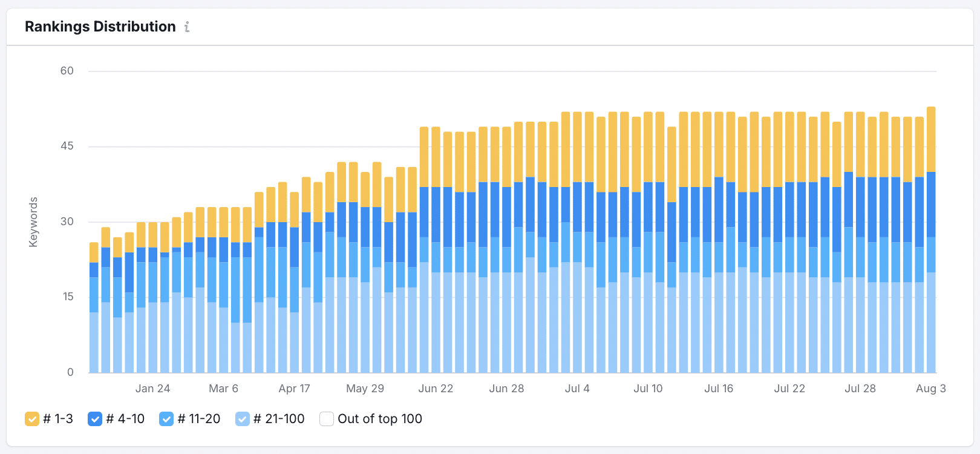
Task: Click the 60 value on the y-axis
Action: pos(67,71)
